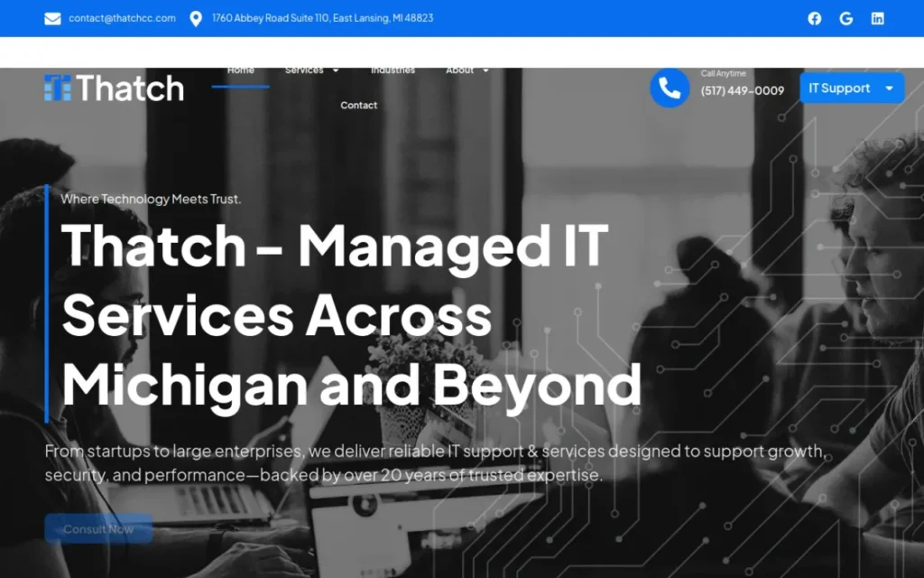Click the map pin location icon
924x578 pixels.
(x=196, y=19)
